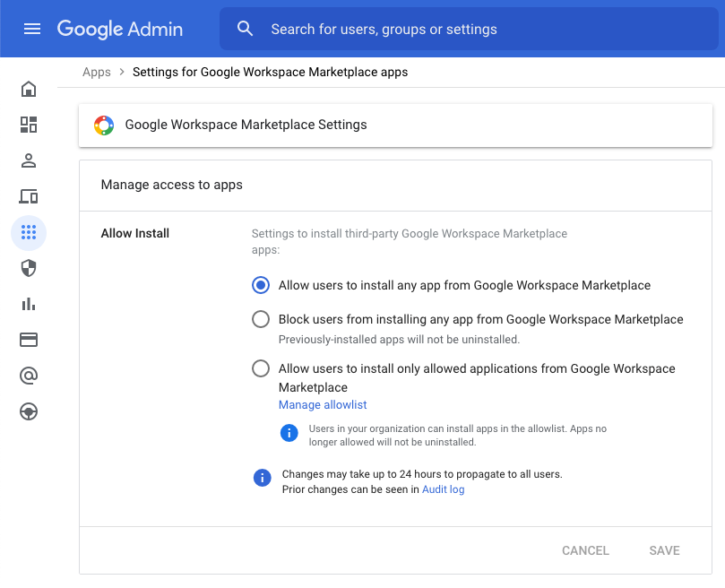This screenshot has width=725, height=588.
Task: Open Security shield icon in sidebar
Action: pyautogui.click(x=29, y=268)
